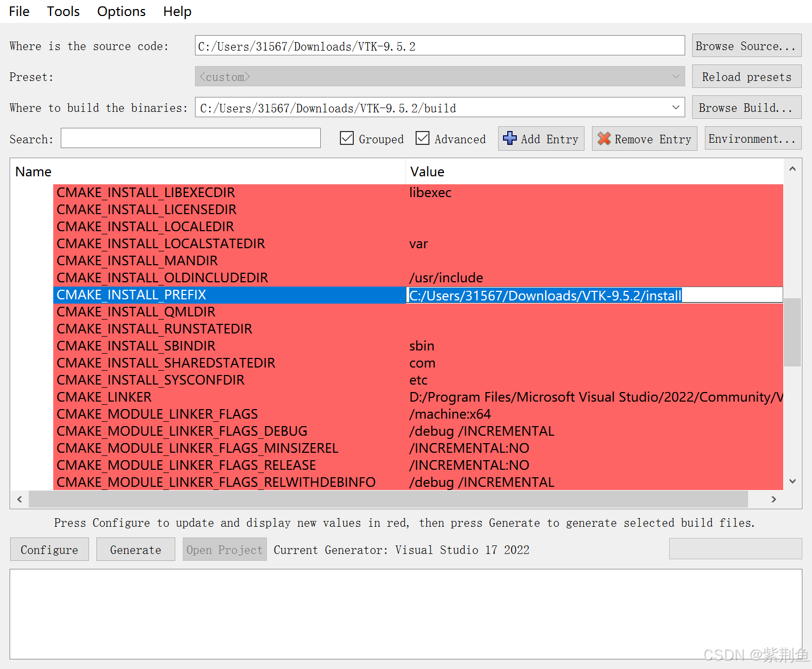
Task: Select the CMAKE_MODULE_LINKER_FLAGS row
Action: 418,414
